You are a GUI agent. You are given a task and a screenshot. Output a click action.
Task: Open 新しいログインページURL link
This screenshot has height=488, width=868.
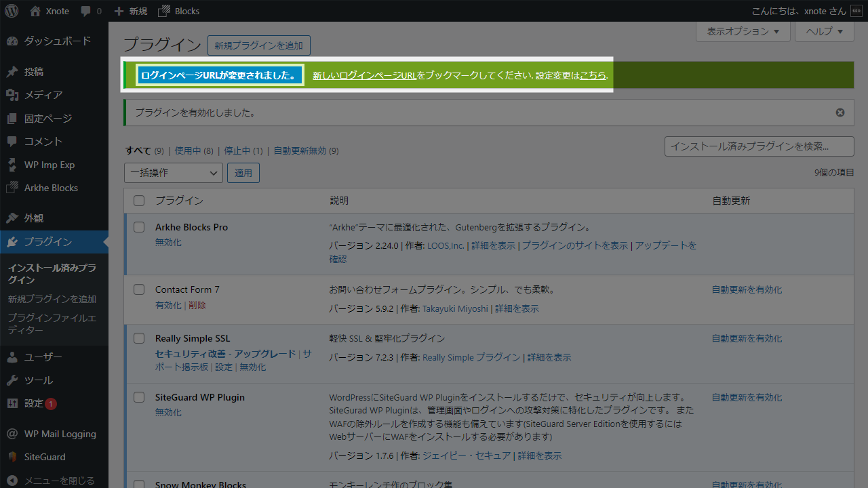[364, 76]
